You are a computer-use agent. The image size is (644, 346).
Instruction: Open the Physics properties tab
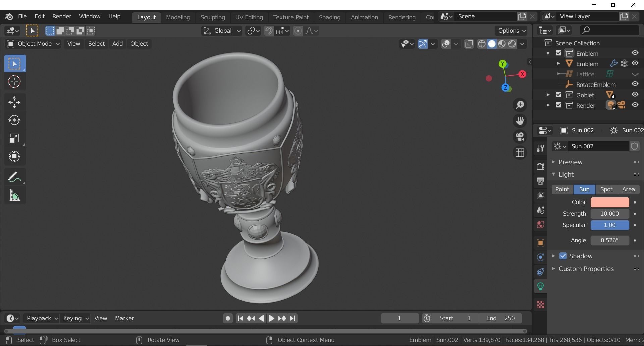(x=540, y=257)
